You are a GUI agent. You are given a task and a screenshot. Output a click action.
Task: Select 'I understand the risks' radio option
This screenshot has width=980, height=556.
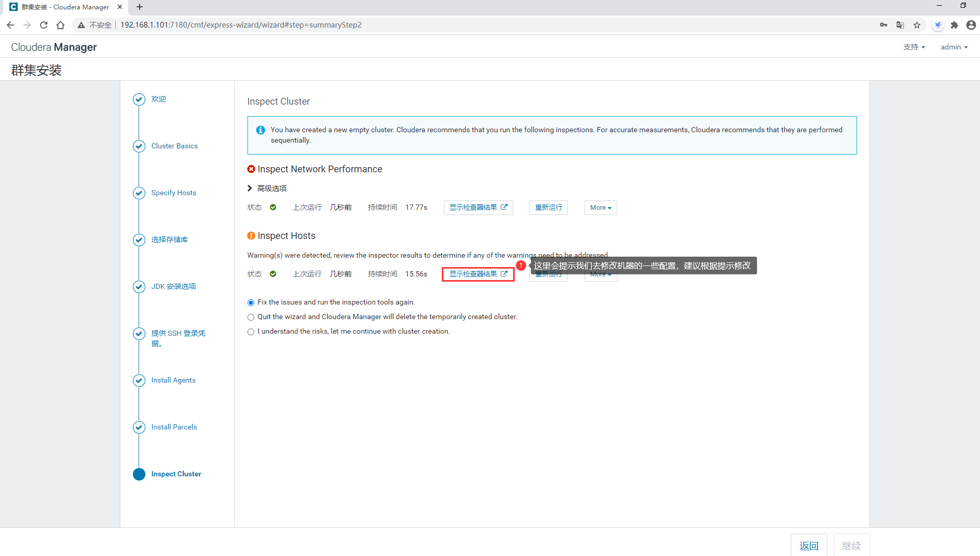click(x=251, y=332)
